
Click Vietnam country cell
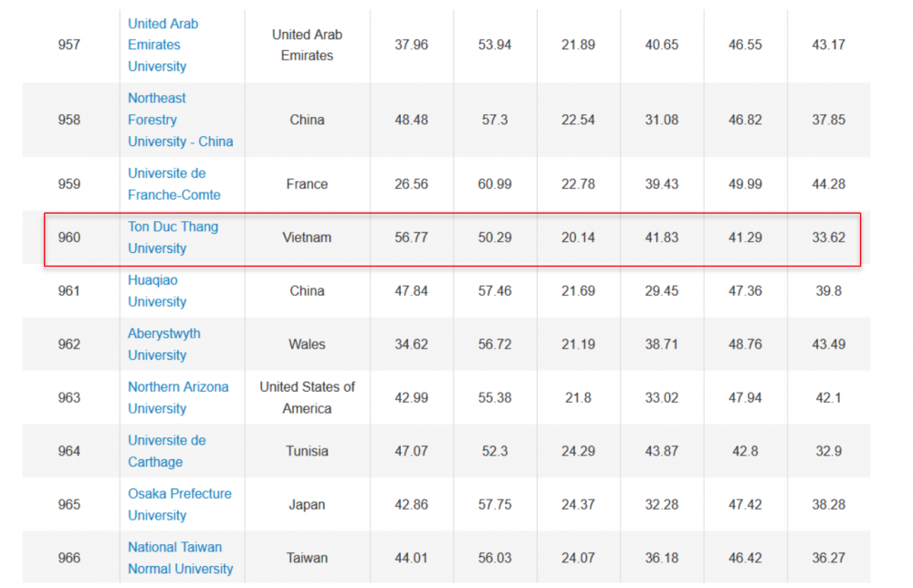[x=307, y=237]
